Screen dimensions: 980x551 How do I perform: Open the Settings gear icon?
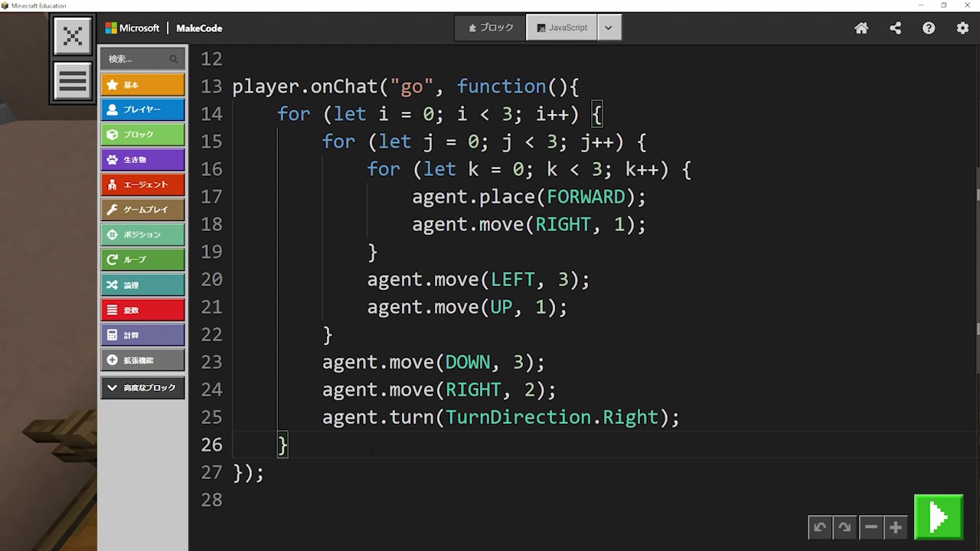click(962, 28)
